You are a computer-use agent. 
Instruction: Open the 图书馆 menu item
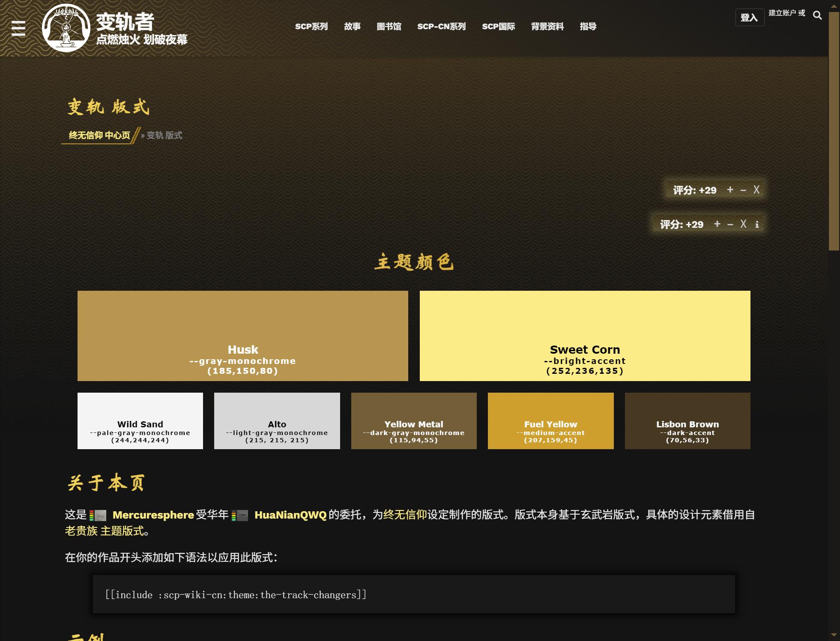pos(389,27)
